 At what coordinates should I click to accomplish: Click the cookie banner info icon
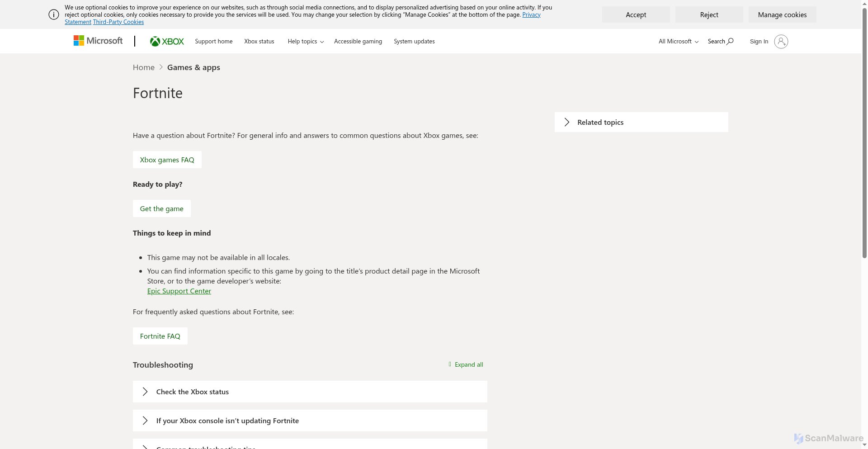pos(53,14)
